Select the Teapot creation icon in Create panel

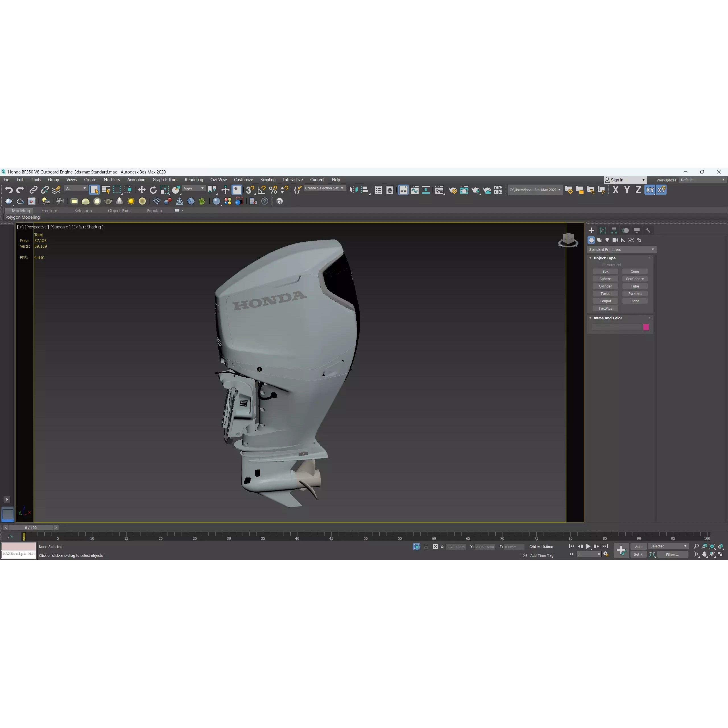[x=108, y=201]
